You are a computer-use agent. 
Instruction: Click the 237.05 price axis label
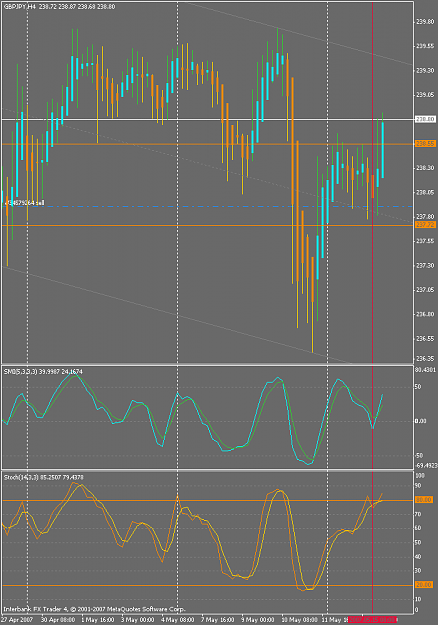coord(425,290)
